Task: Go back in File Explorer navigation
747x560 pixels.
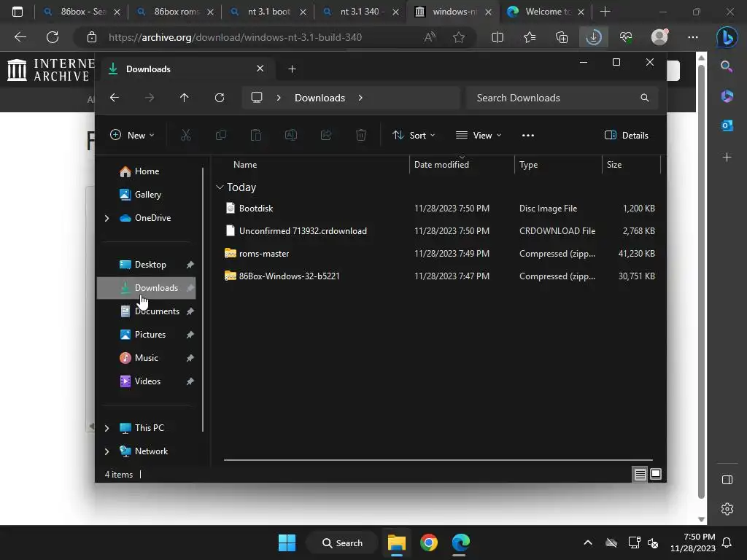Action: point(115,98)
